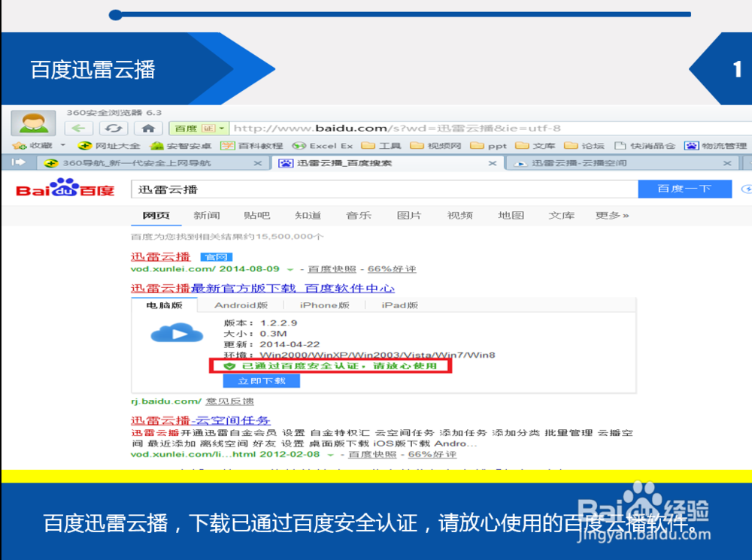
Task: Open the 百科教程 bookmark
Action: pos(251,145)
